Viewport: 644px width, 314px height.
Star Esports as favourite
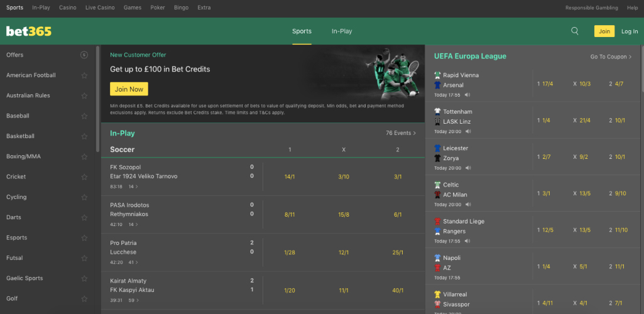point(84,237)
